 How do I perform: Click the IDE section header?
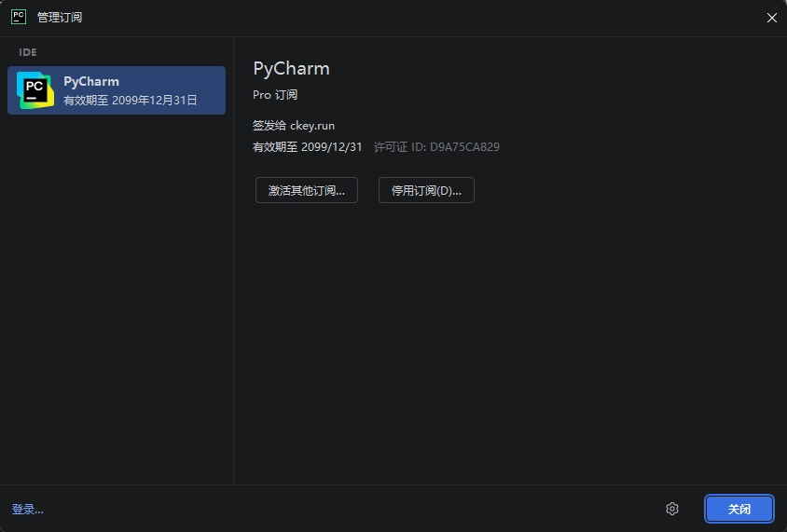pos(28,52)
